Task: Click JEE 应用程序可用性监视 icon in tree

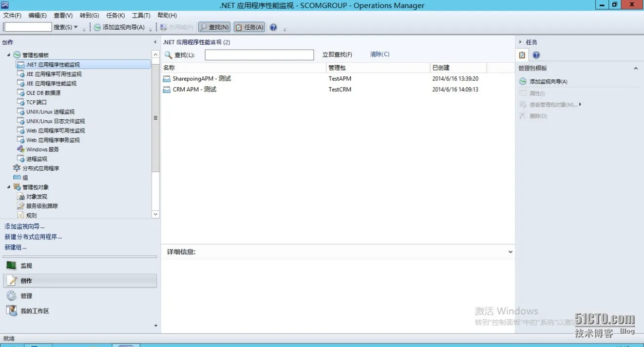Action: tap(21, 74)
